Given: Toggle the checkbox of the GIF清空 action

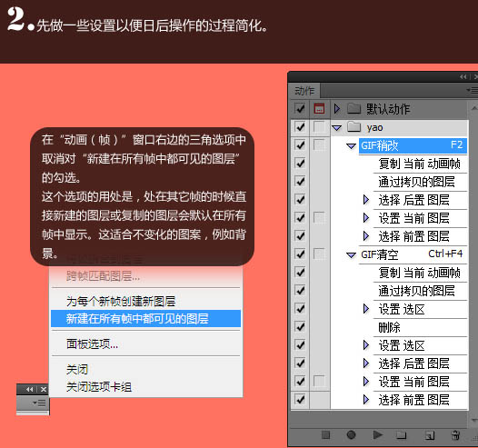Looking at the screenshot, I should [300, 254].
